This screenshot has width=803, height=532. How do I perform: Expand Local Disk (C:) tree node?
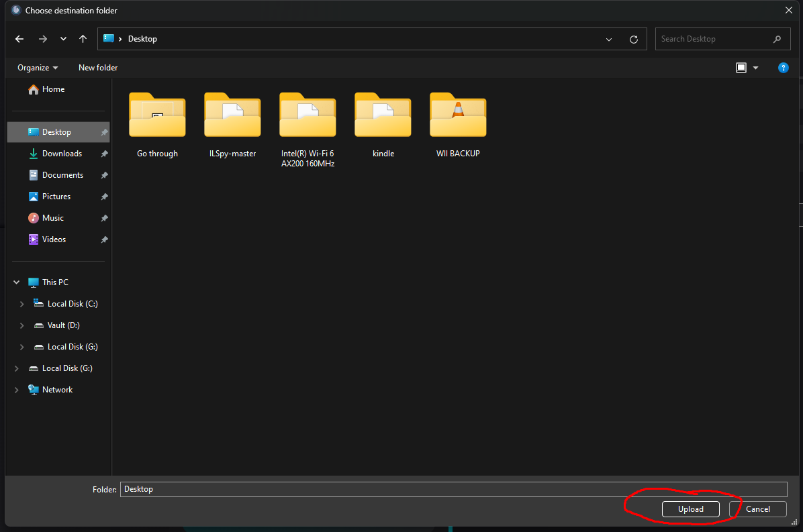click(x=22, y=304)
